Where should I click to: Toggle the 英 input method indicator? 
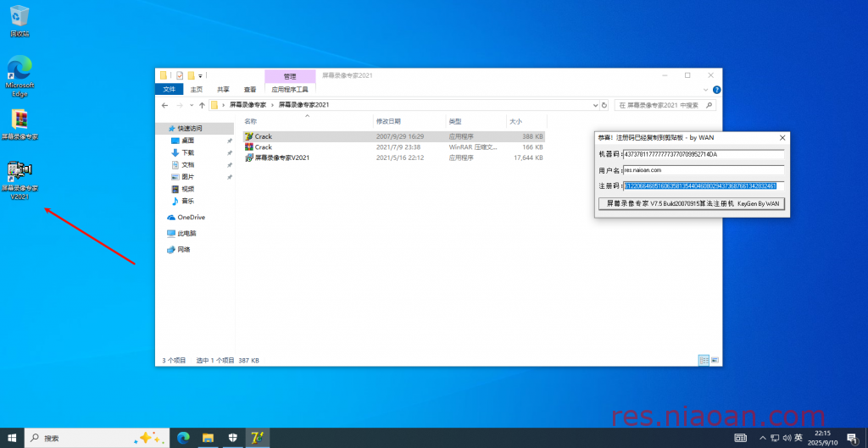coord(798,438)
